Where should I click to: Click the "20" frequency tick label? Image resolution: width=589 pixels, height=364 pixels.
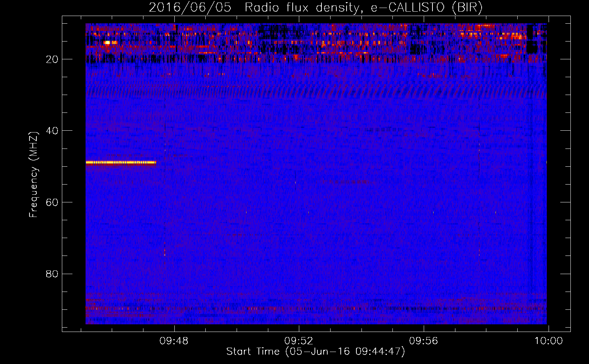52,59
